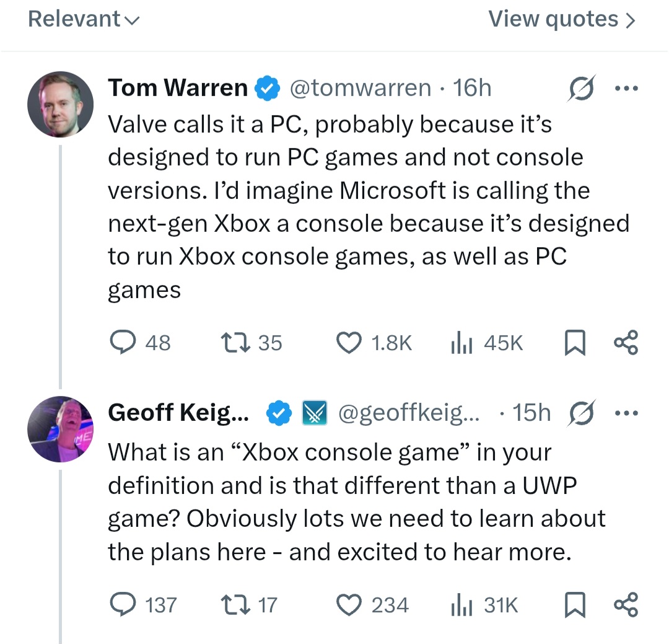Click the affiliate badge beside Geoff's name

[x=313, y=413]
